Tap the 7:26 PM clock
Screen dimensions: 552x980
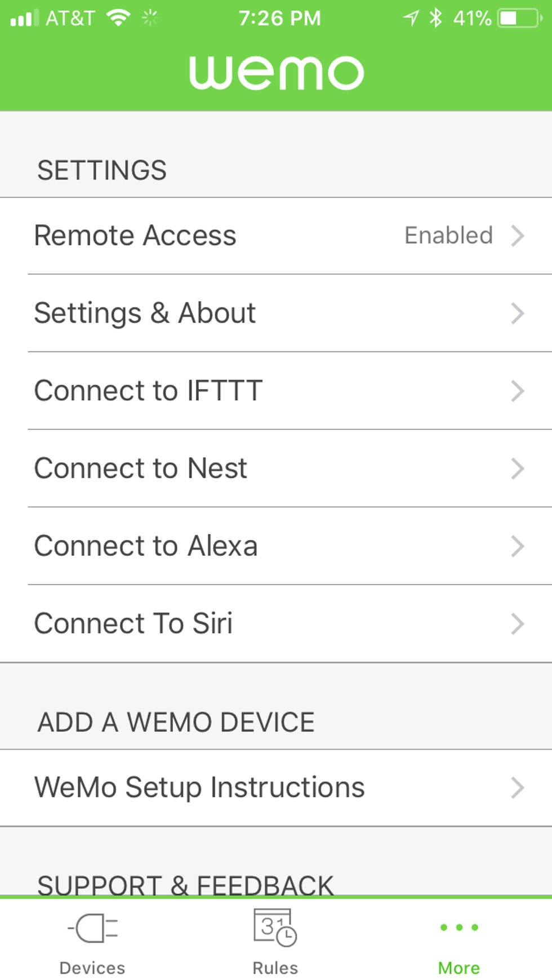click(279, 18)
